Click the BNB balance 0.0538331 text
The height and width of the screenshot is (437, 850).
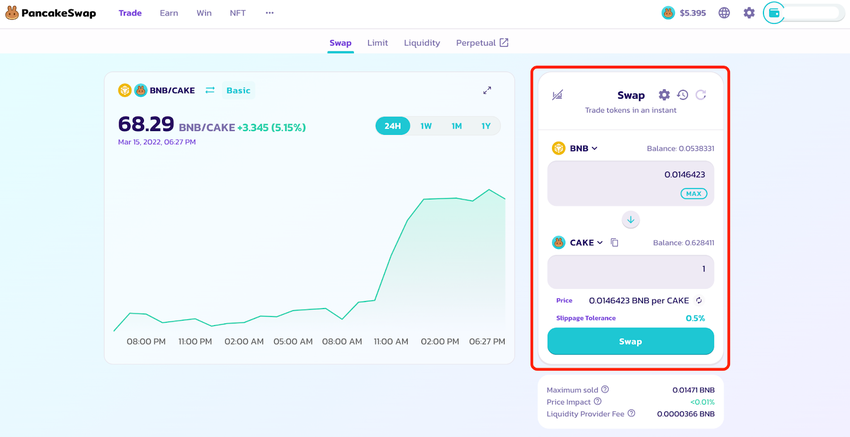pos(680,148)
